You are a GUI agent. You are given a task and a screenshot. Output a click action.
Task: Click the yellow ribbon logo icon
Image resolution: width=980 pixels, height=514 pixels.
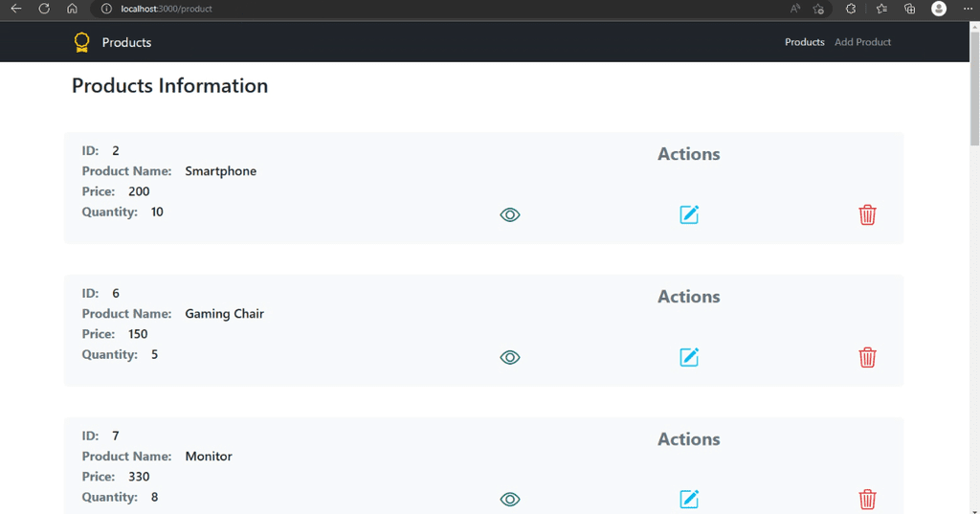[81, 42]
